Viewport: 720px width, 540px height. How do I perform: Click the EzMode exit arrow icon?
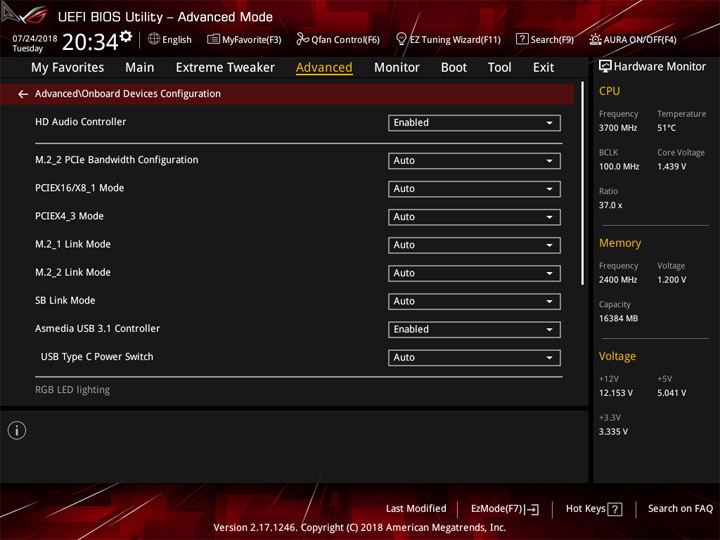pos(532,509)
